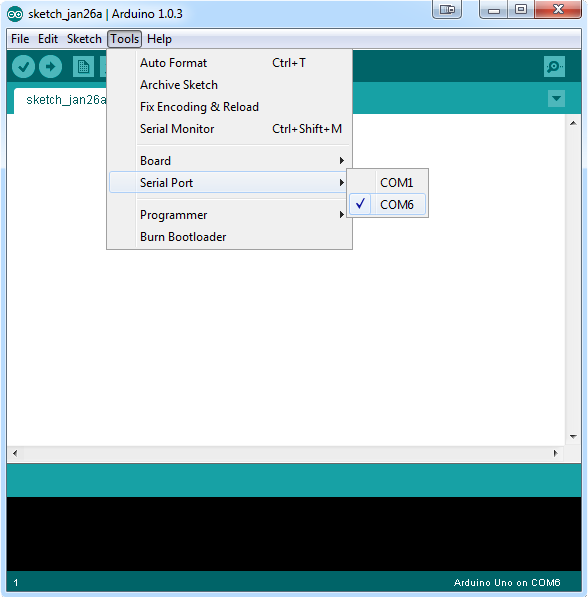Open the tab options dropdown arrow
Viewport: 588px width, 597px height.
point(556,99)
